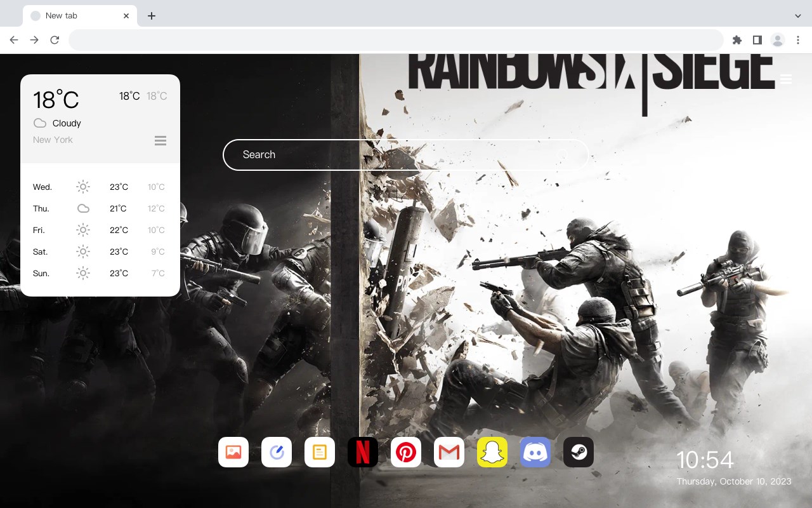This screenshot has height=508, width=812.
Task: Go back to previous page
Action: click(x=14, y=40)
